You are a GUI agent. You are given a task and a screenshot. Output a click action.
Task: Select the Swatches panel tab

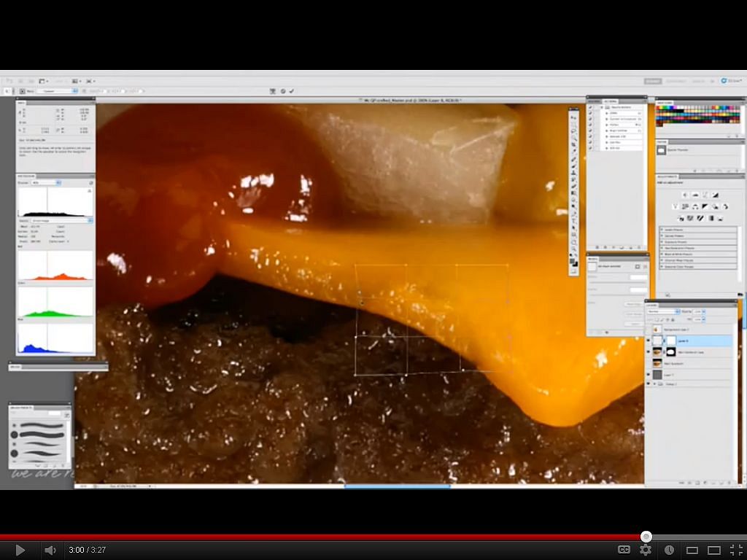665,103
